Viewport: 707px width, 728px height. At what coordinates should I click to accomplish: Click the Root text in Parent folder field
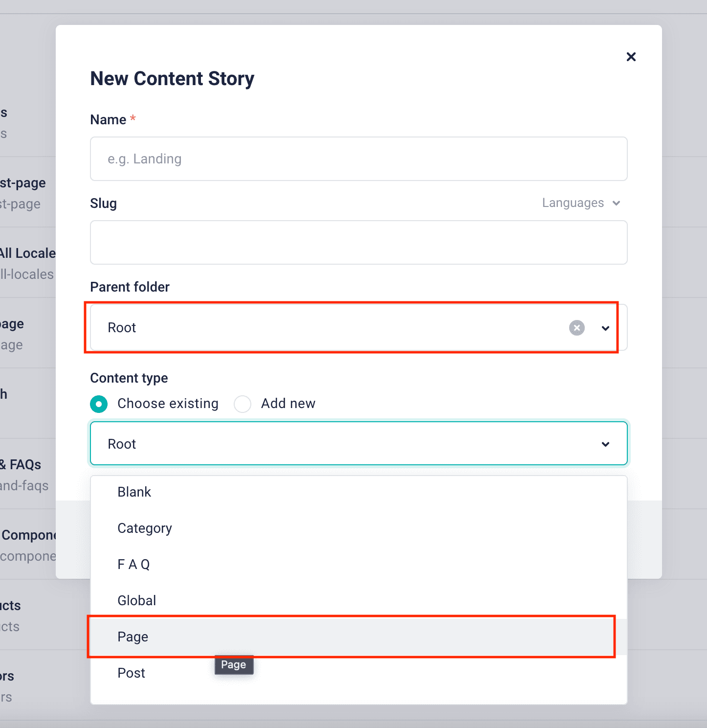pos(122,328)
